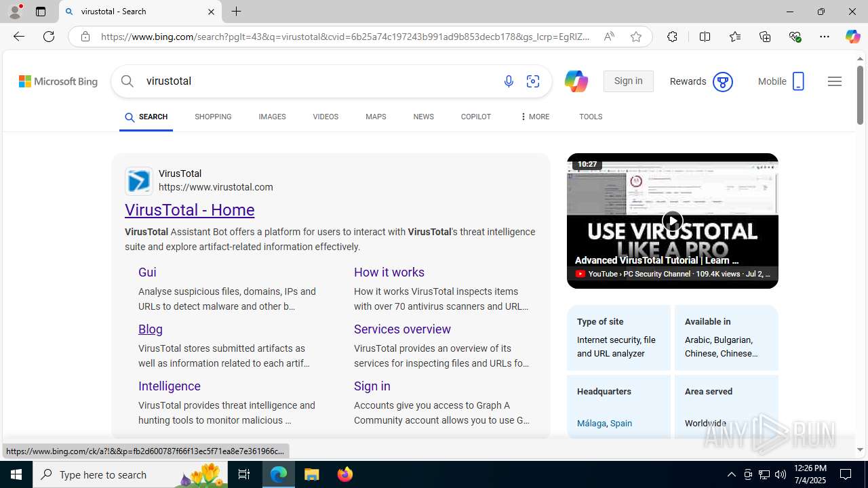Switch to COPILOT tab
The height and width of the screenshot is (488, 868).
476,117
